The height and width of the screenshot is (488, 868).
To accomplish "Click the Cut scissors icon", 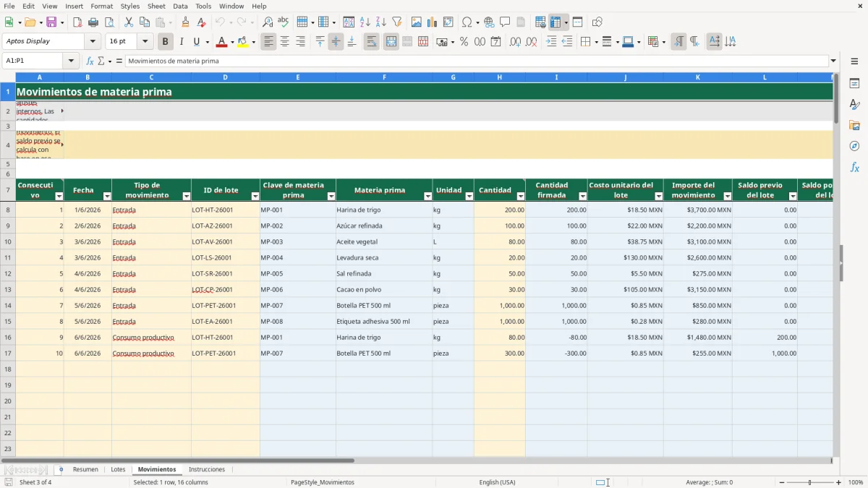I will click(x=129, y=22).
